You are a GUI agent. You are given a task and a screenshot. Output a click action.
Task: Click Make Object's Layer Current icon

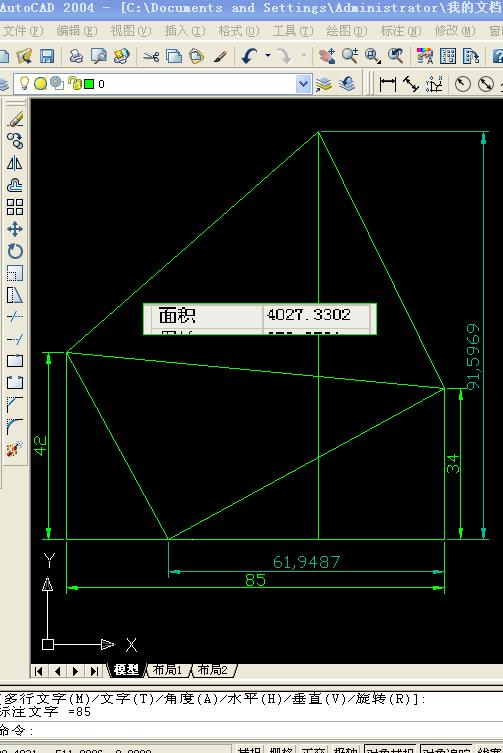(324, 84)
